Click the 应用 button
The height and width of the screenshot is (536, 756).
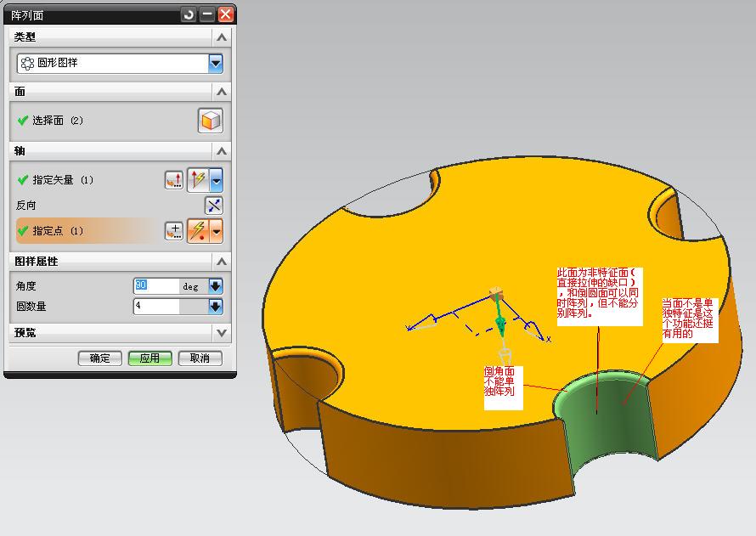150,358
